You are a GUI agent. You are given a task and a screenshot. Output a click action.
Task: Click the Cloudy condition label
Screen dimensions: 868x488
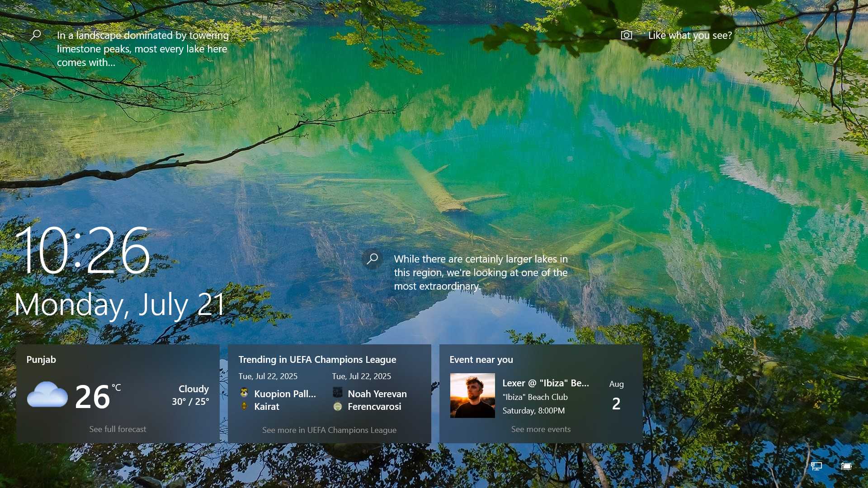[193, 389]
